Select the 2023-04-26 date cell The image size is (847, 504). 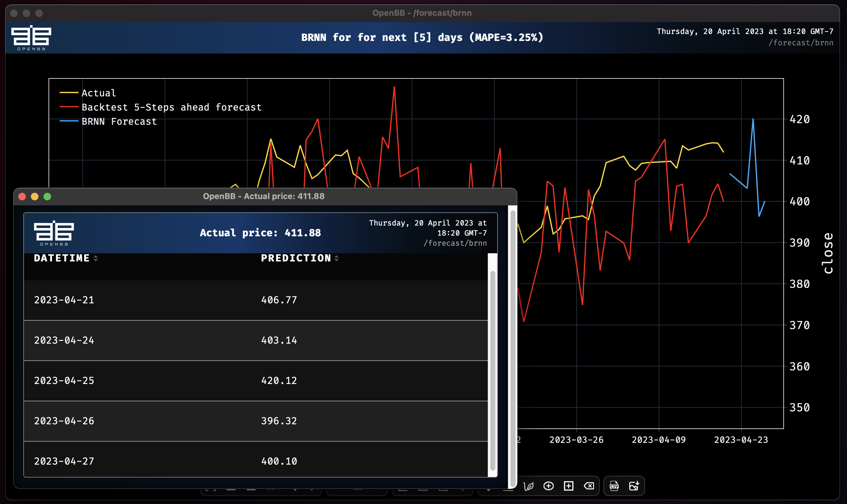(x=64, y=421)
